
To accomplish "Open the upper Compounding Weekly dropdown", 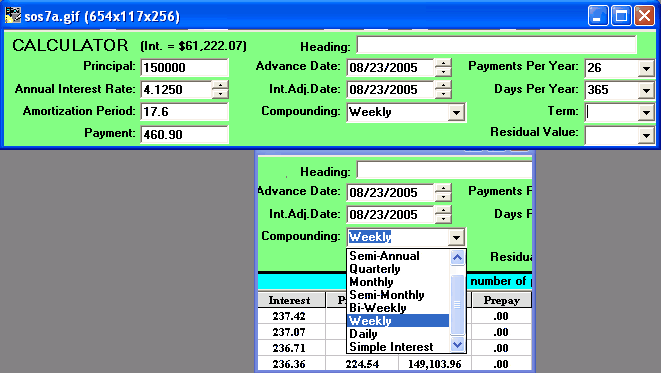I will click(x=456, y=113).
